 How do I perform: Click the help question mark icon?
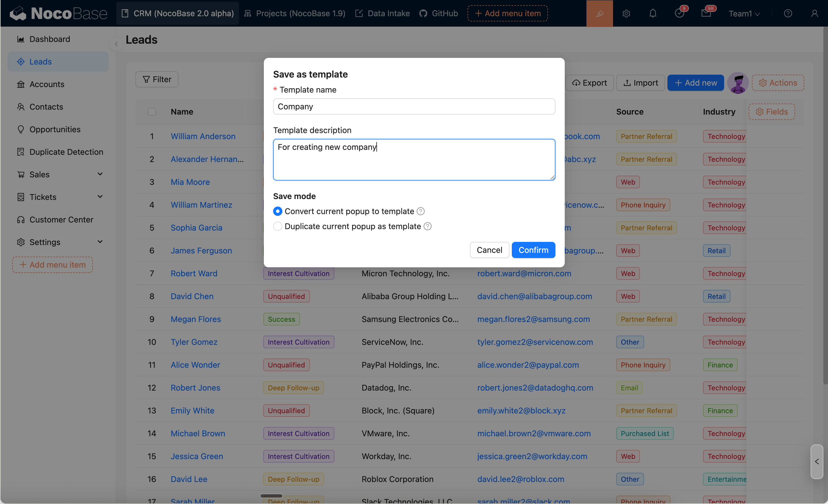point(788,13)
